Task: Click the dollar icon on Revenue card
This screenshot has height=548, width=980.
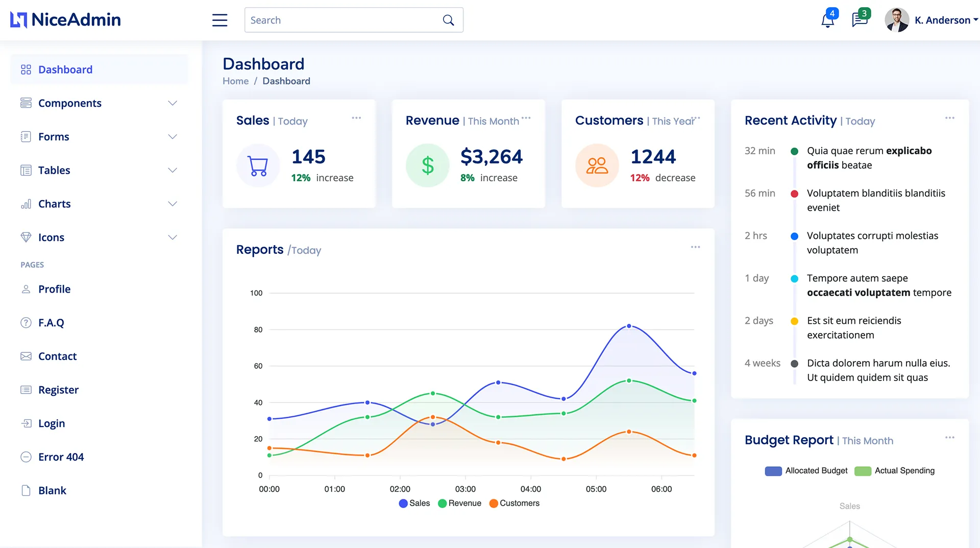Action: point(427,165)
